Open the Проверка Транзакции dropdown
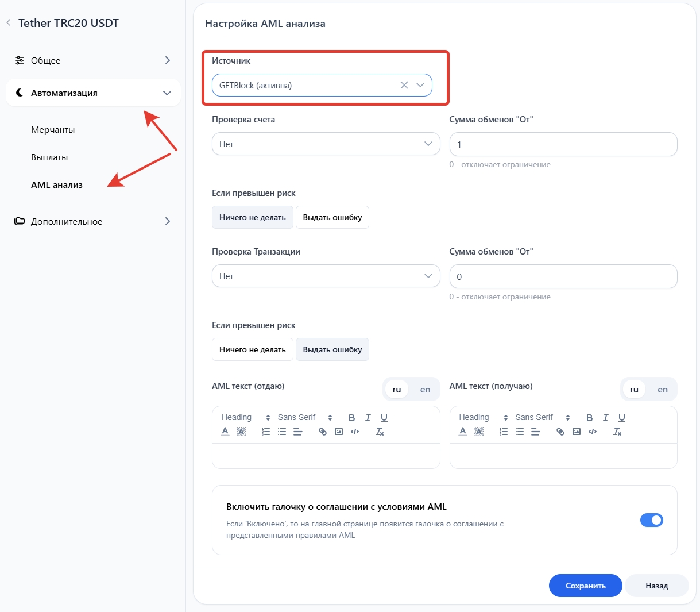 point(326,276)
